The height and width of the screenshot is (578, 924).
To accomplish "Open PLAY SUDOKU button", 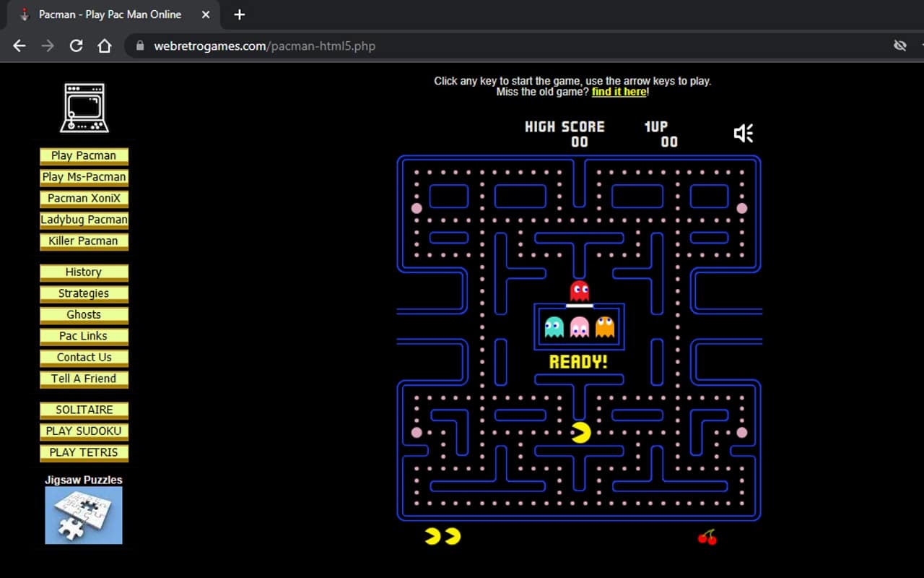I will (84, 432).
